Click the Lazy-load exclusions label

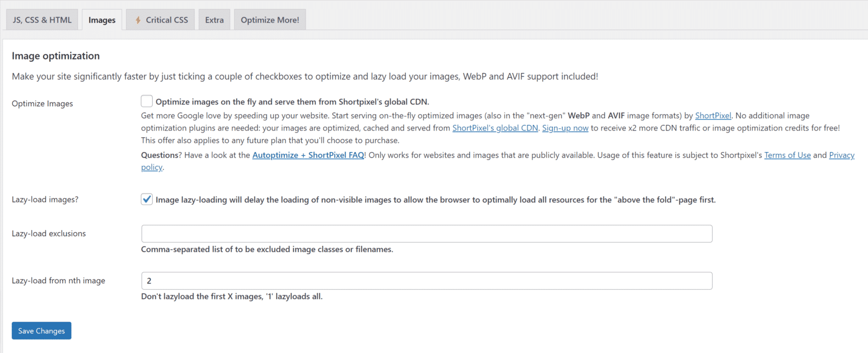pyautogui.click(x=49, y=234)
